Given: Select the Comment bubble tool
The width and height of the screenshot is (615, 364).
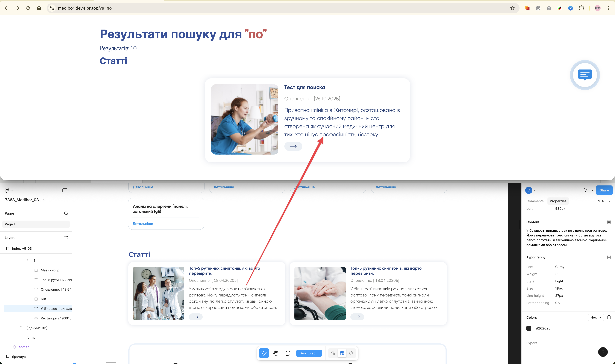Looking at the screenshot, I should [x=288, y=353].
